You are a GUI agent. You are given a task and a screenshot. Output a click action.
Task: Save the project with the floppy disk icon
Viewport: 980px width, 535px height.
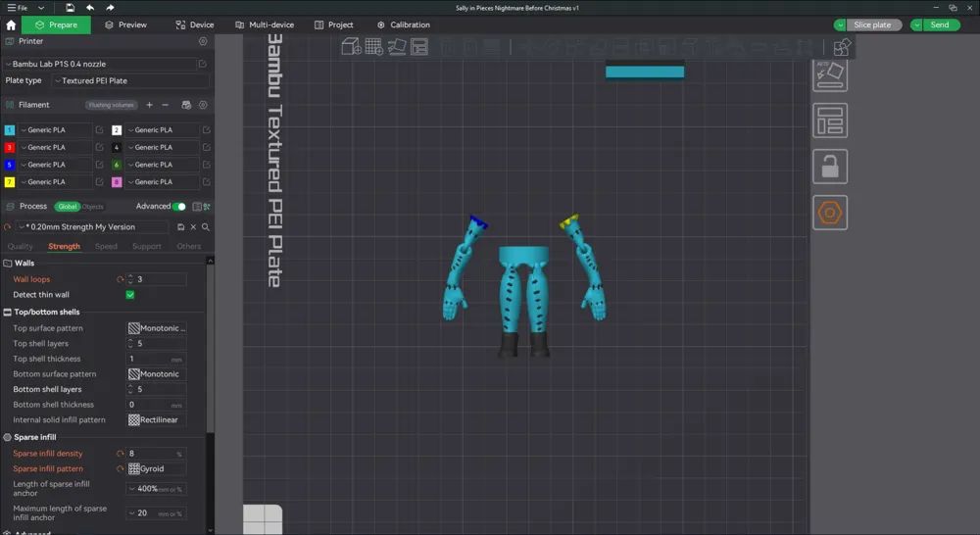(x=70, y=8)
